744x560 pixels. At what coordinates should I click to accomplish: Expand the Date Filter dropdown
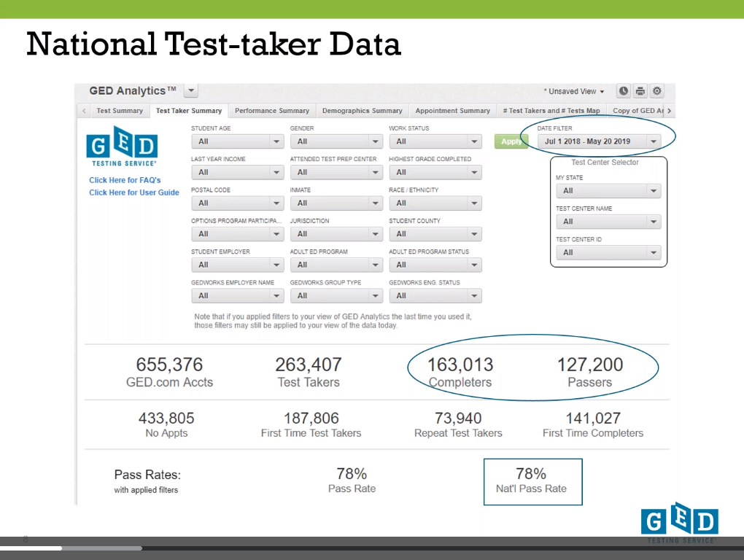pyautogui.click(x=602, y=141)
